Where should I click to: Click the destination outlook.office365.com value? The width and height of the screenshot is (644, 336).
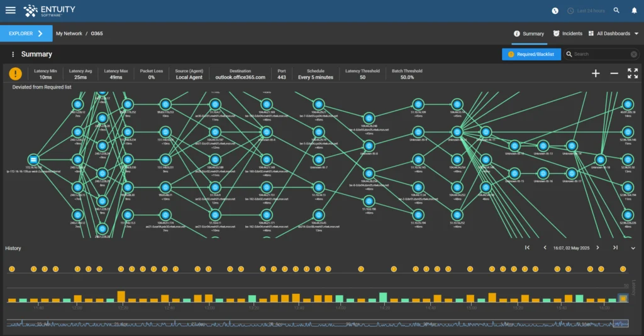pyautogui.click(x=240, y=77)
